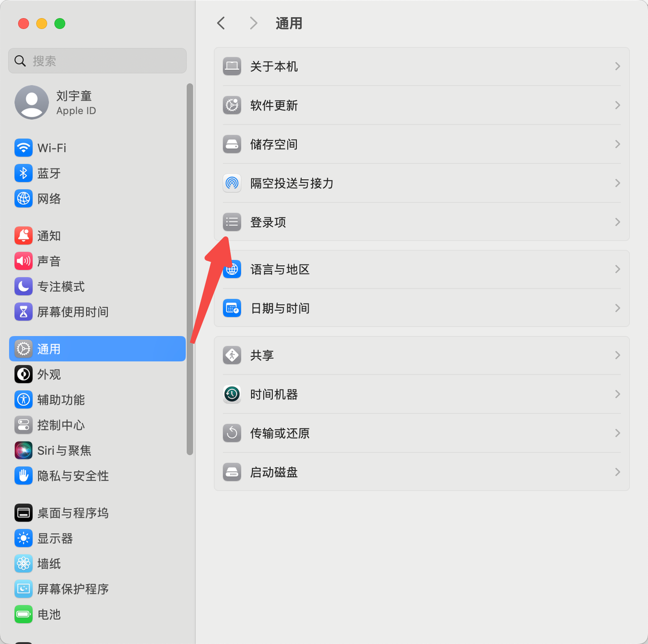Click the sidebar vertical scrollbar
The width and height of the screenshot is (648, 644).
point(190,269)
